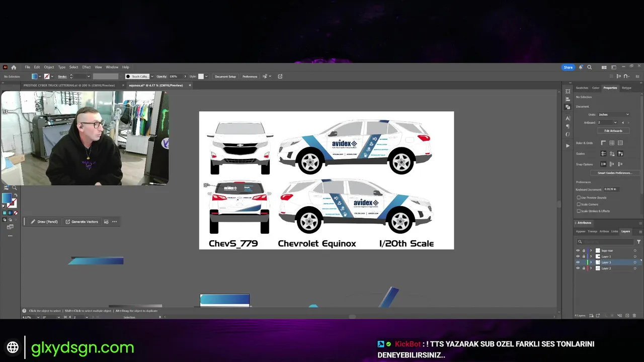Show the grid icon in Ruler & Grids
This screenshot has height=362, width=644.
[612, 143]
